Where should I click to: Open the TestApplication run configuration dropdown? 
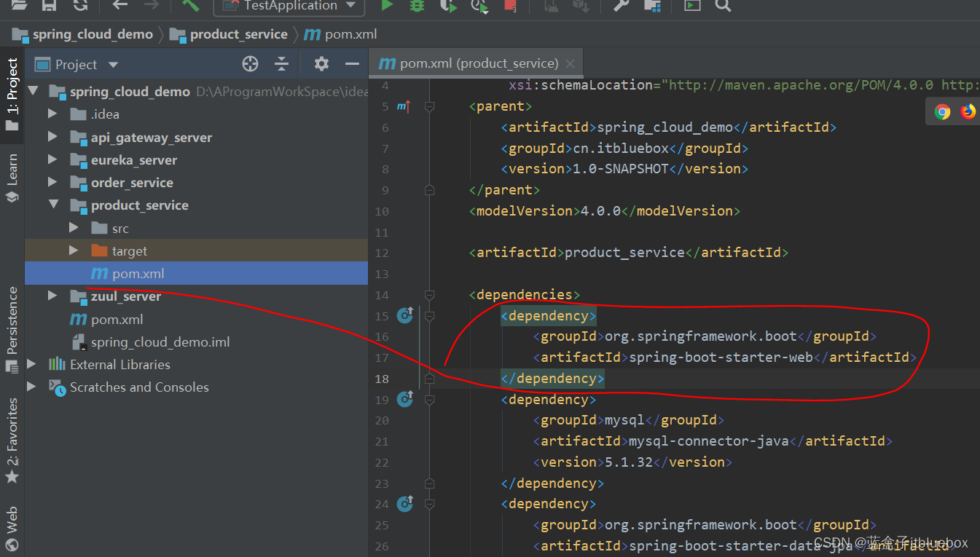289,6
